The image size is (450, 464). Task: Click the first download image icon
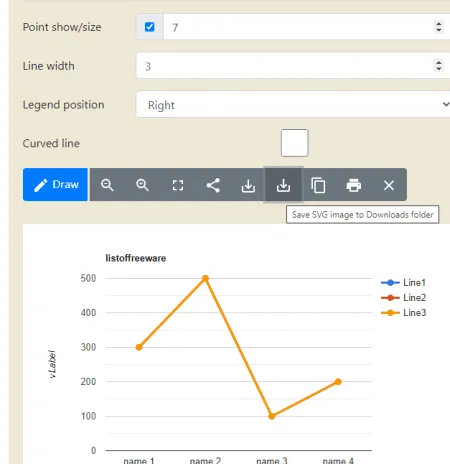click(248, 186)
